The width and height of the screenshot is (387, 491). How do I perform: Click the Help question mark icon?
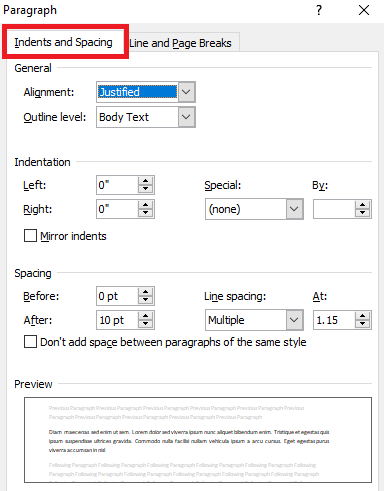click(319, 10)
